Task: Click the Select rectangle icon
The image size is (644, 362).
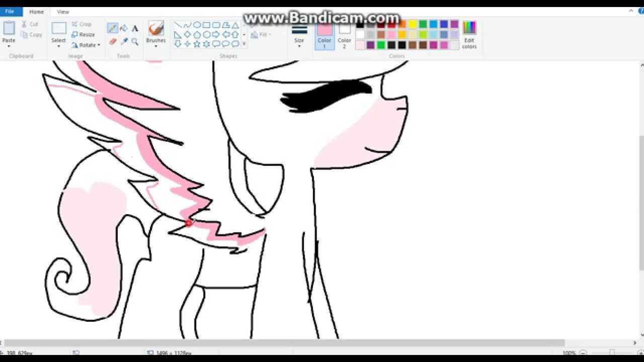Action: (x=59, y=28)
